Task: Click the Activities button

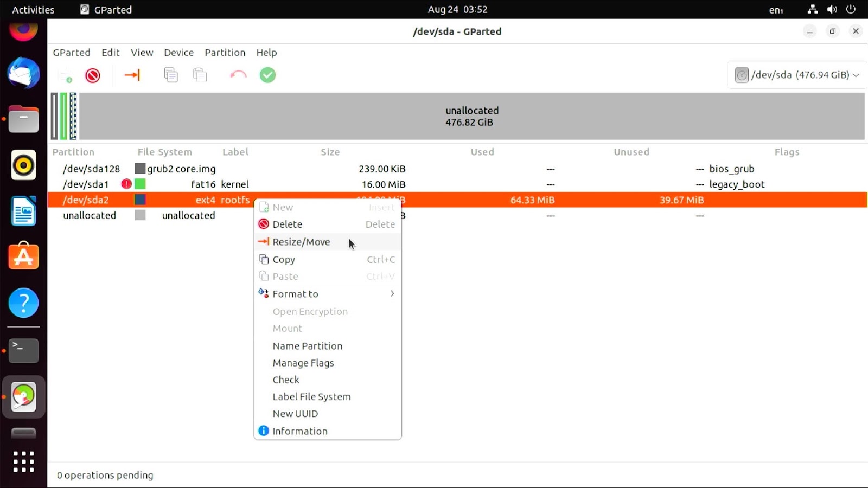Action: click(x=33, y=9)
